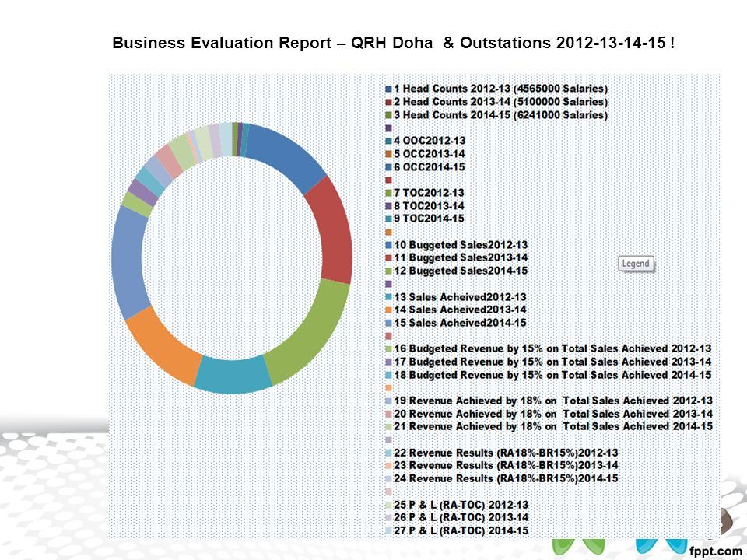
Task: Click legend entry '25 P & L (RA-TOC) 2012-13'
Action: pyautogui.click(x=457, y=505)
